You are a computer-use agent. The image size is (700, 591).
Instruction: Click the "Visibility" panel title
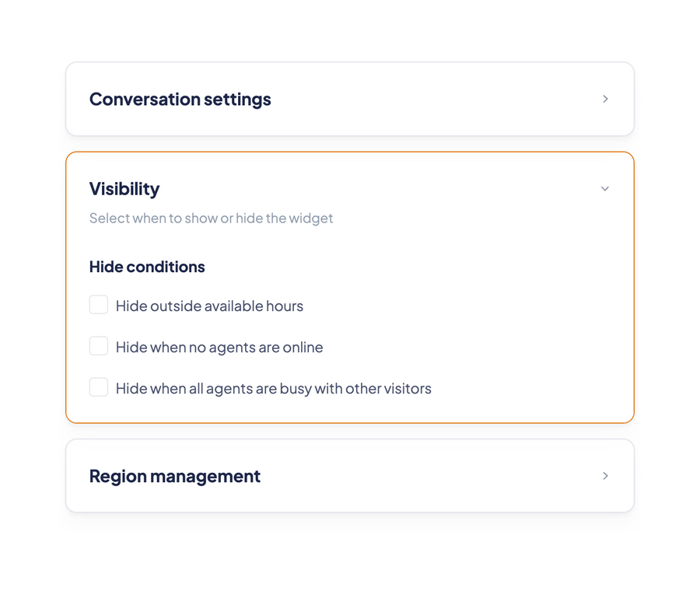pos(124,188)
